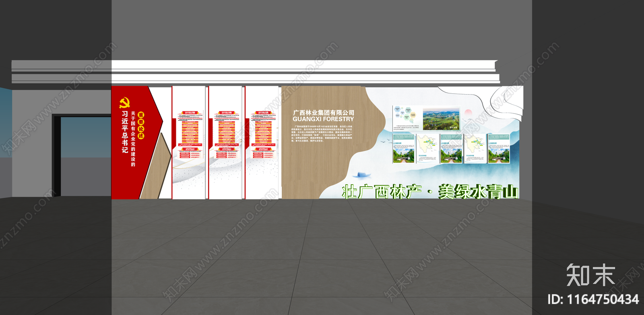Select the vertical line 关于国有企业党的建设的

(x=133, y=139)
